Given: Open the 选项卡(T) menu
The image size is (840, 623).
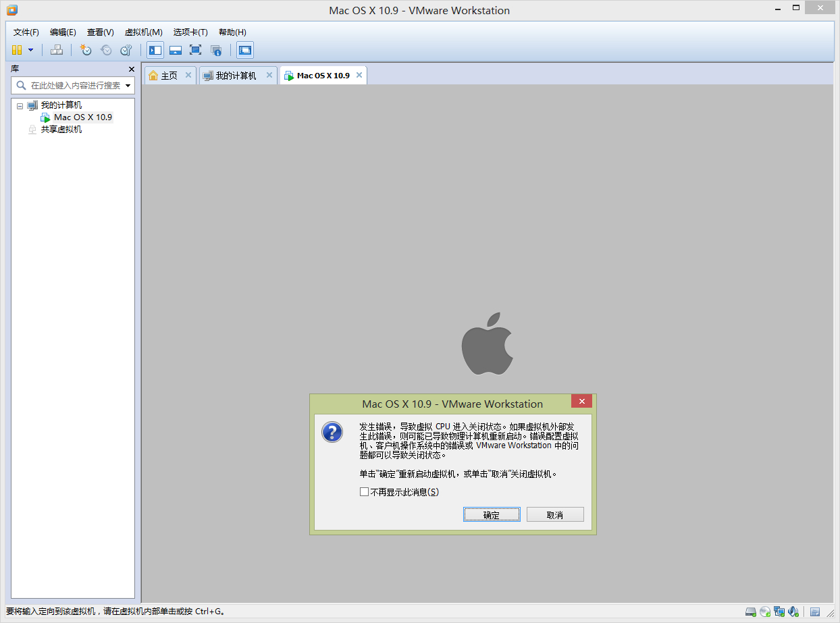Looking at the screenshot, I should coord(190,32).
